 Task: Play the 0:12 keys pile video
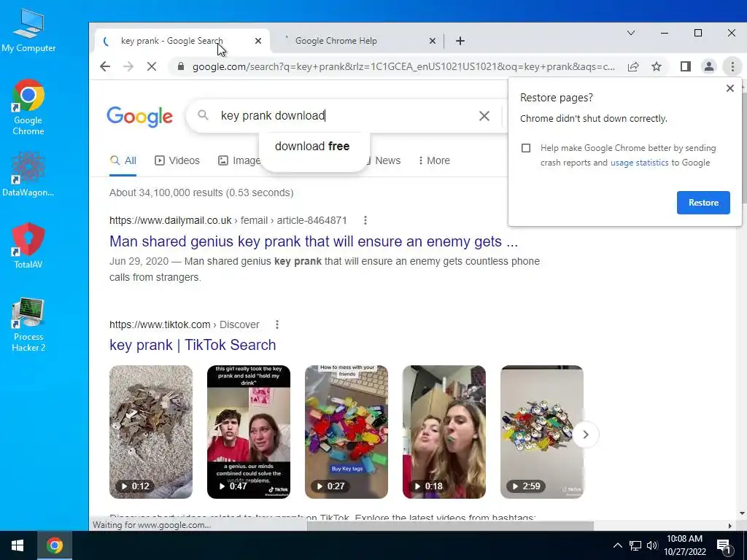coord(151,432)
